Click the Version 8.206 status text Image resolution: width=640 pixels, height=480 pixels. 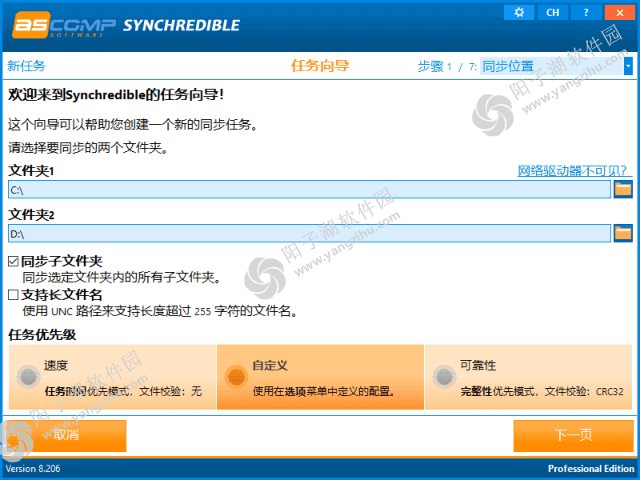click(x=33, y=469)
